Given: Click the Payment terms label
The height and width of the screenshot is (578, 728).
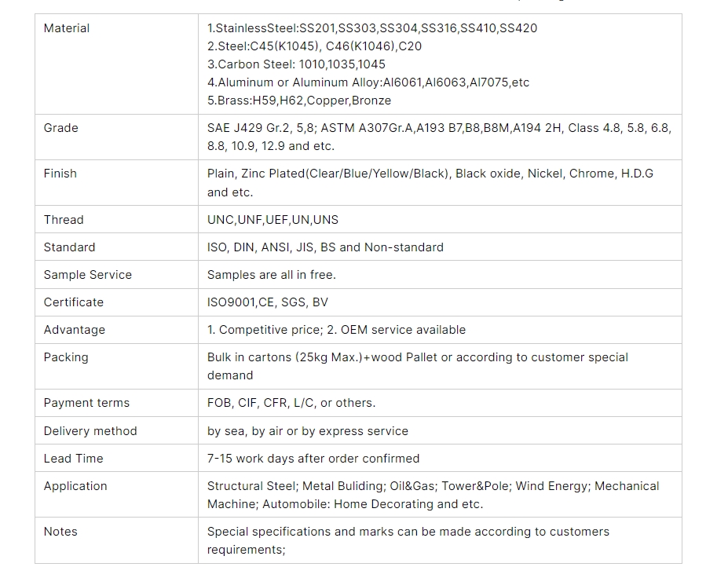Looking at the screenshot, I should [x=86, y=403].
